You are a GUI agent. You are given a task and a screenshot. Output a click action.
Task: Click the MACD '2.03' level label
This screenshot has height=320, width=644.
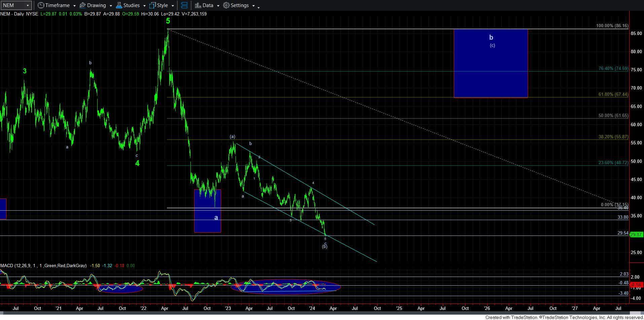tap(624, 274)
